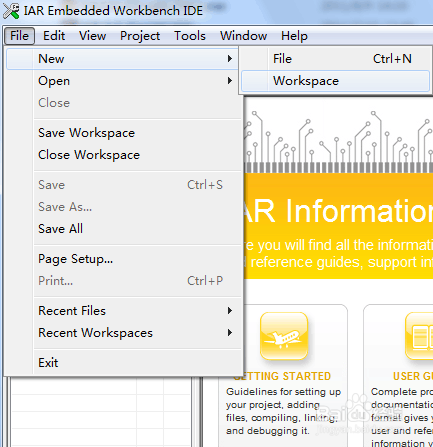Open the File menu
The height and width of the screenshot is (447, 433).
(19, 36)
